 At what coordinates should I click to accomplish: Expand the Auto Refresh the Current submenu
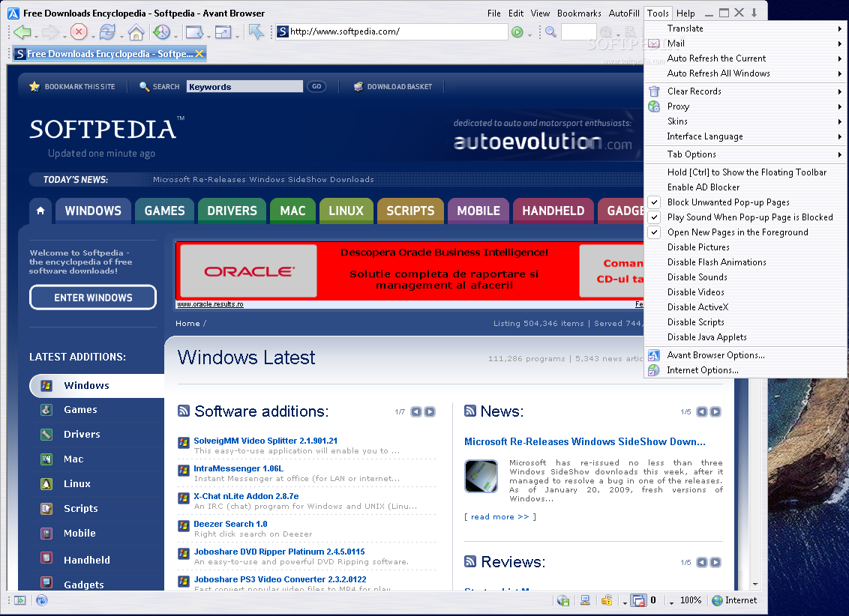click(745, 58)
